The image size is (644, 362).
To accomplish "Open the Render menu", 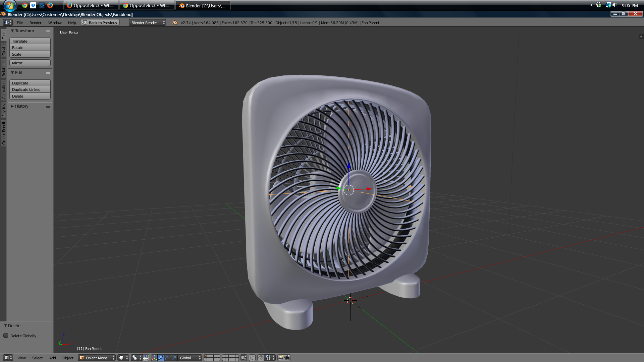I will pos(35,22).
